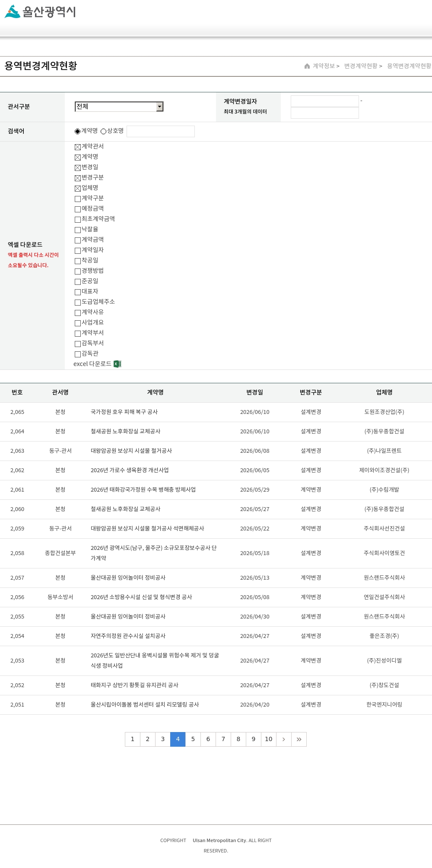Go to next page arrow

pyautogui.click(x=284, y=739)
